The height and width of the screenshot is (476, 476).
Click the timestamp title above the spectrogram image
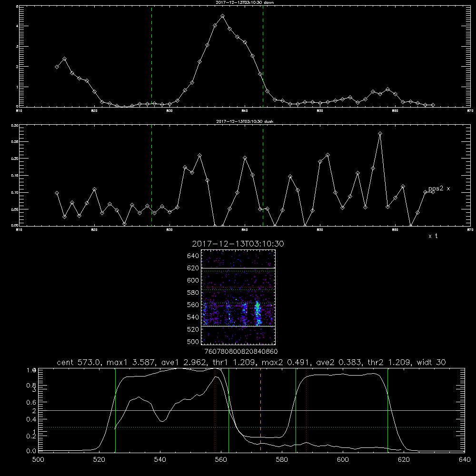click(238, 244)
